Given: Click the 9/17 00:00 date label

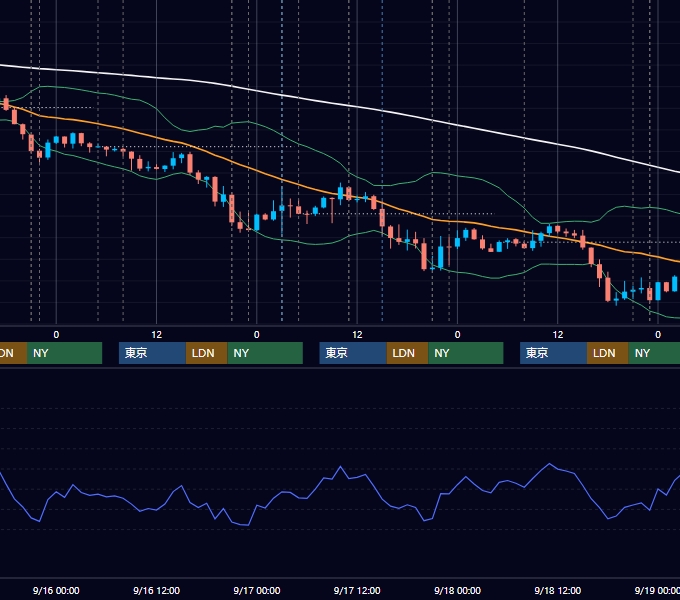Looking at the screenshot, I should [x=257, y=590].
